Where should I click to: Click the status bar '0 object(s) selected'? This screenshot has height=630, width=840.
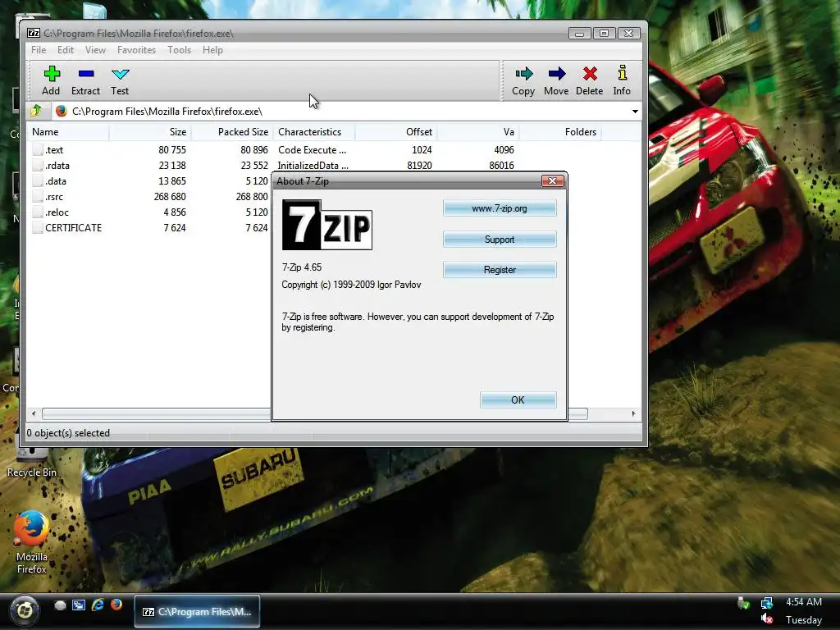tap(68, 433)
